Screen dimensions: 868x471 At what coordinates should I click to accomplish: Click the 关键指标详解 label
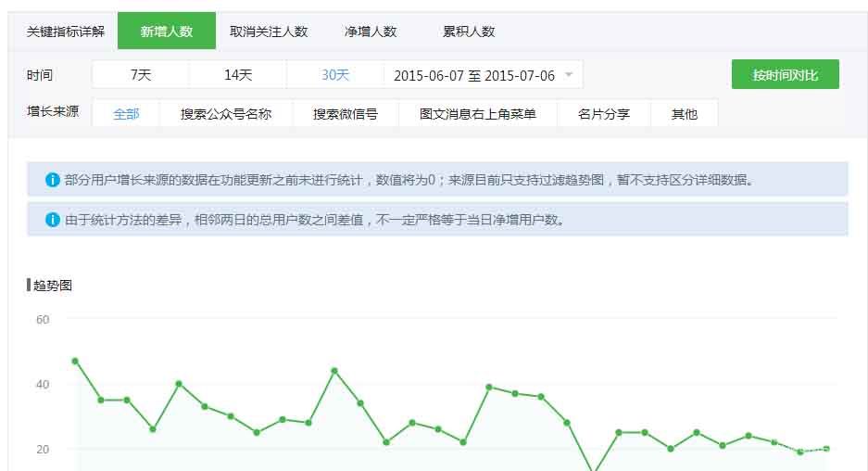(66, 32)
